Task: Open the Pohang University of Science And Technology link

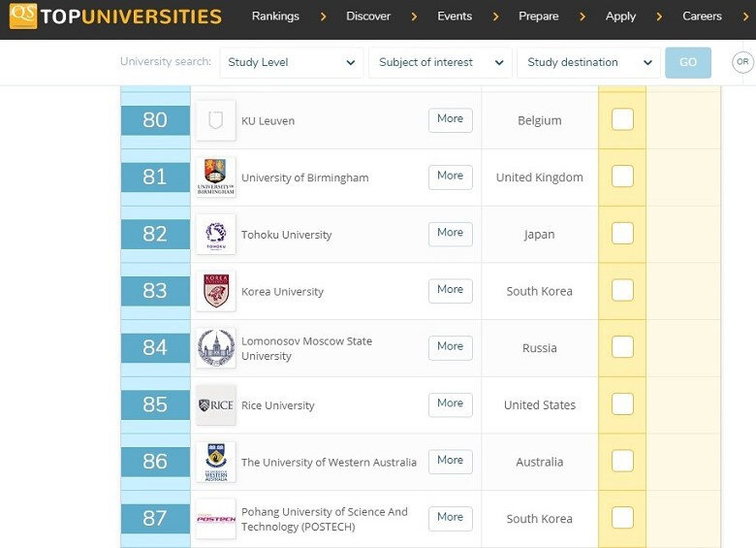Action: [x=325, y=519]
